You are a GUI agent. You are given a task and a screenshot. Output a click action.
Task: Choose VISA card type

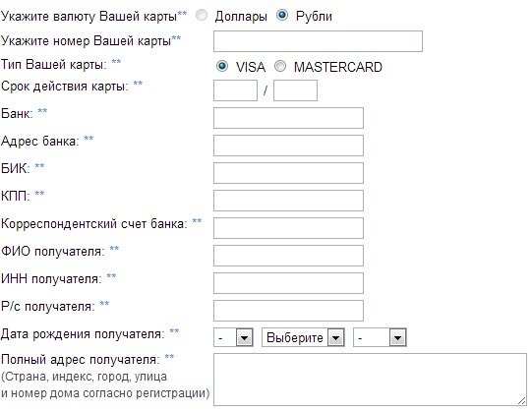click(x=222, y=66)
